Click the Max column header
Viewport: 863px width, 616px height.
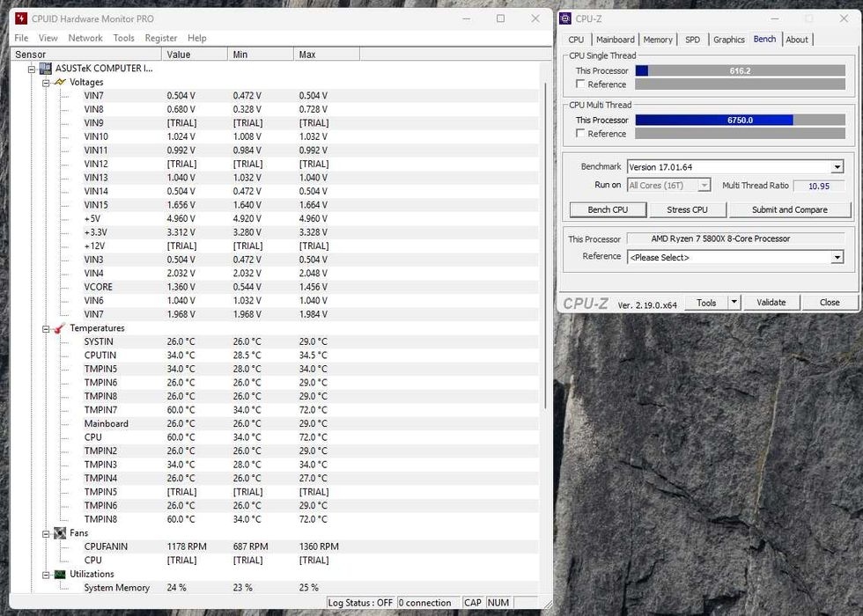[x=327, y=55]
